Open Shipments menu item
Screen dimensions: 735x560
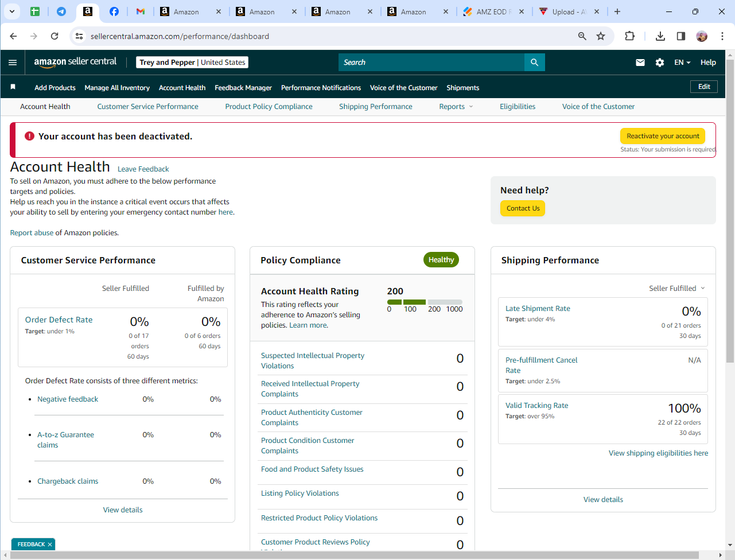tap(463, 88)
